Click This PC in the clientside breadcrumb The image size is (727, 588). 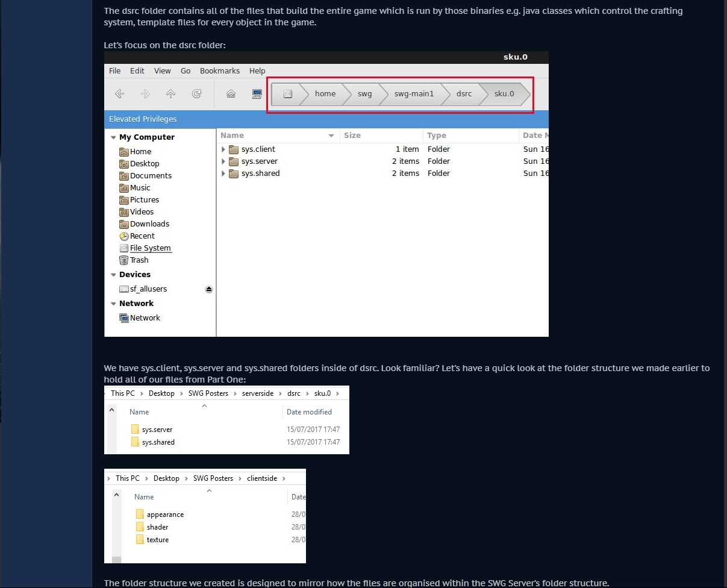pyautogui.click(x=127, y=478)
